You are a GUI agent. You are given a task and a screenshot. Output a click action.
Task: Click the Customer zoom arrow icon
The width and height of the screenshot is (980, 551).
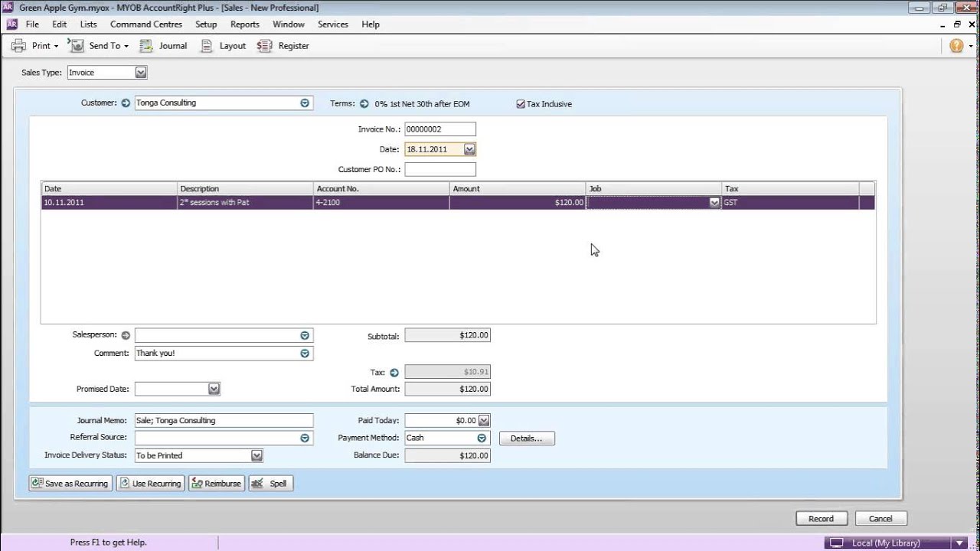pyautogui.click(x=126, y=103)
